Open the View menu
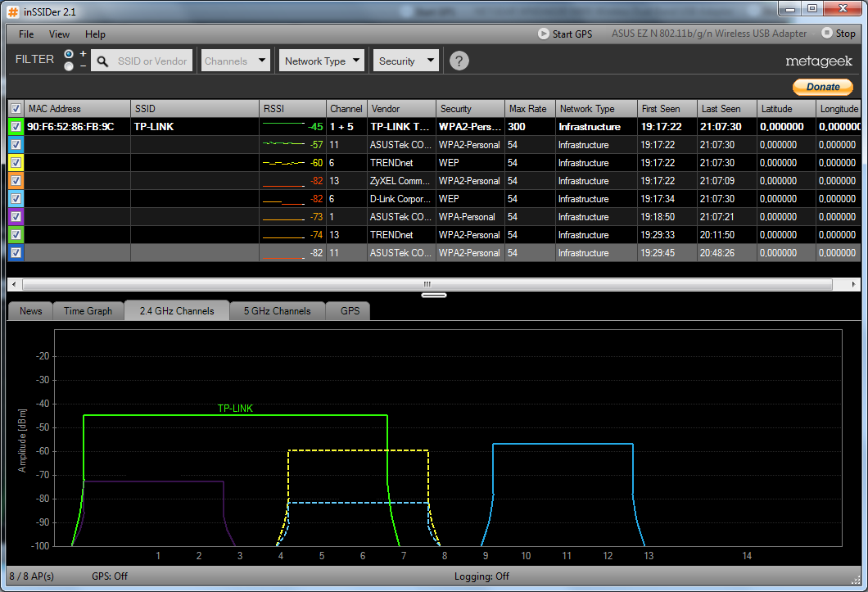This screenshot has height=592, width=868. (x=59, y=34)
